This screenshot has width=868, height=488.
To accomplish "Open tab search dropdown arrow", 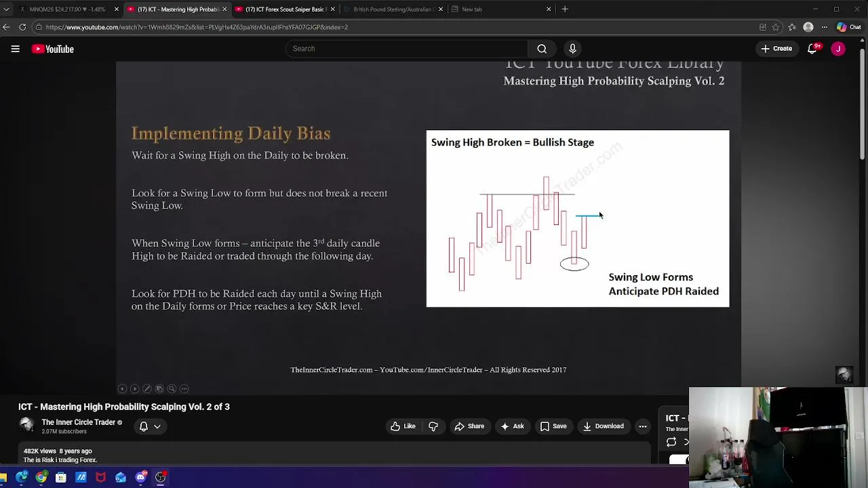I will pos(6,9).
